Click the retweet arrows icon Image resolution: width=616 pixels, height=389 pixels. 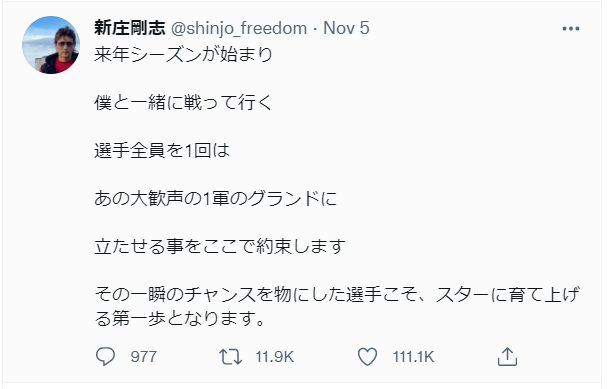(x=231, y=357)
